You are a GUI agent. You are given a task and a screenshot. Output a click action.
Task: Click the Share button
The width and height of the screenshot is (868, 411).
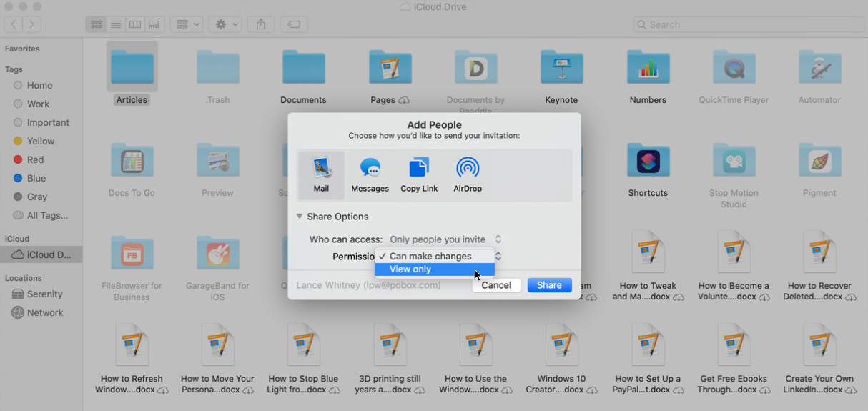pyautogui.click(x=549, y=285)
